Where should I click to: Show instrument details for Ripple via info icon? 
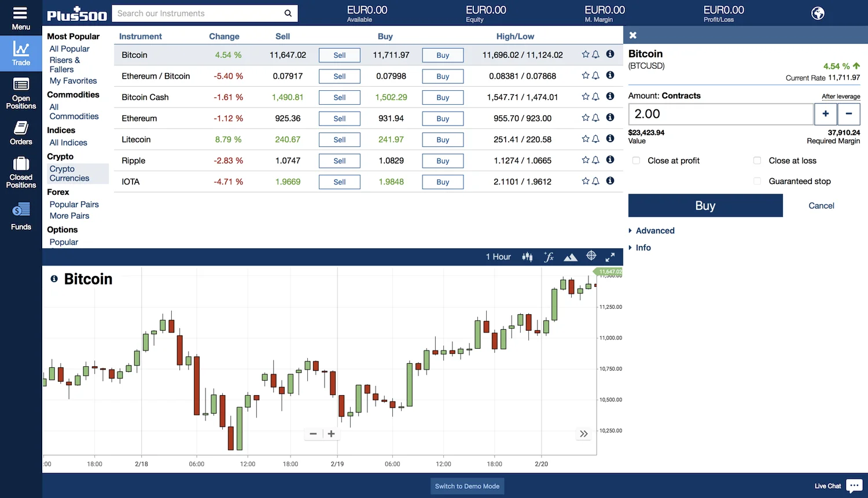[x=610, y=160]
